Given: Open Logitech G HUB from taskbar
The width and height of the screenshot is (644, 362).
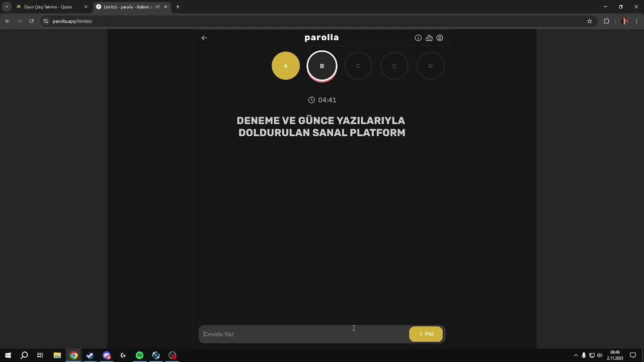Looking at the screenshot, I should (x=123, y=355).
